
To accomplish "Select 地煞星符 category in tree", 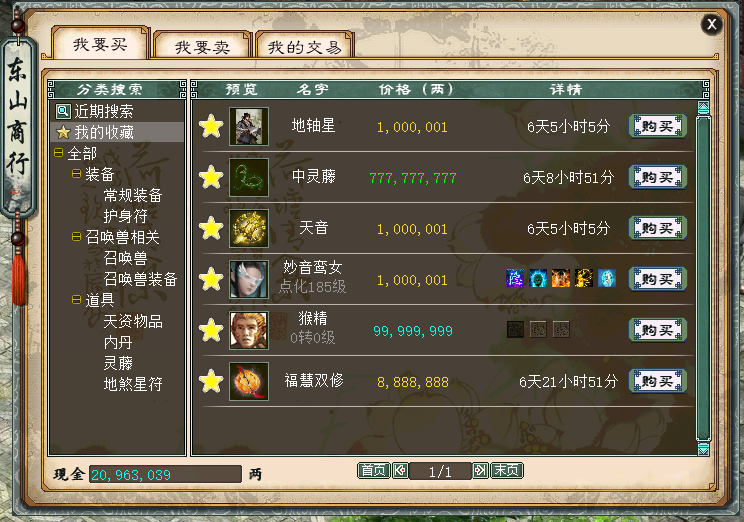I will click(x=133, y=383).
